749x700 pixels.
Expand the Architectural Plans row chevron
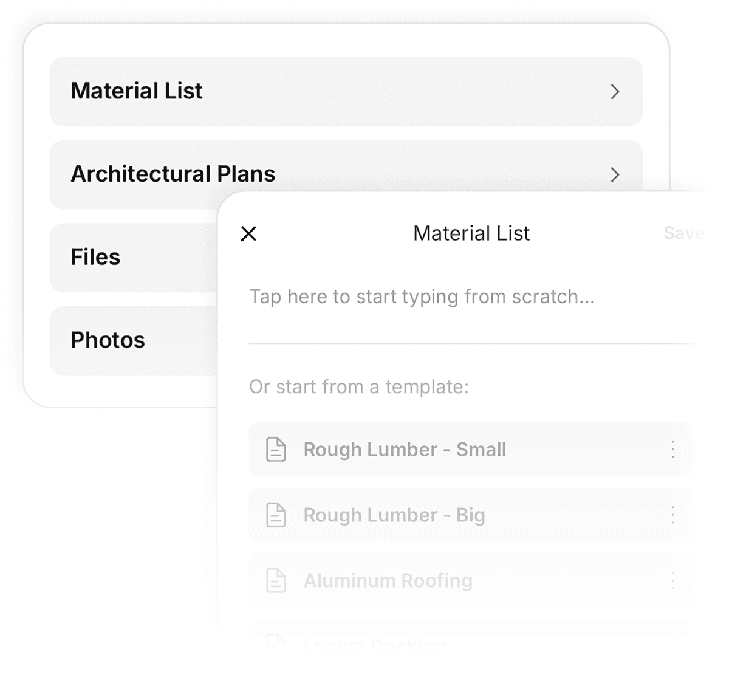pos(615,175)
